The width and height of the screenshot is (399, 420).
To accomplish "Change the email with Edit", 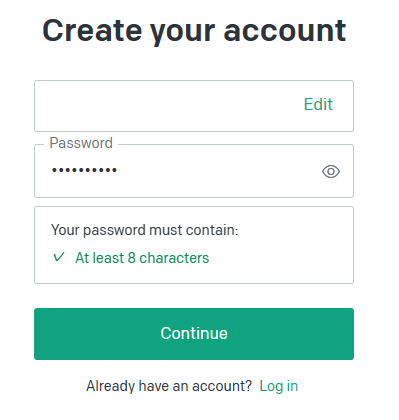I will [x=318, y=104].
